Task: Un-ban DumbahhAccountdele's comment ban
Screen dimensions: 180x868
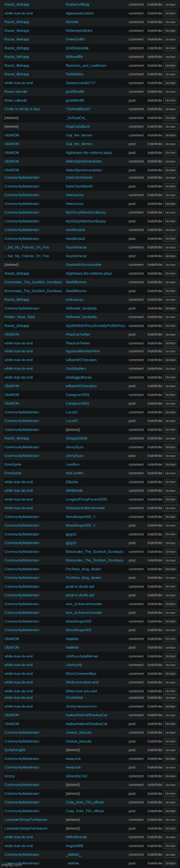Action: pos(170,265)
